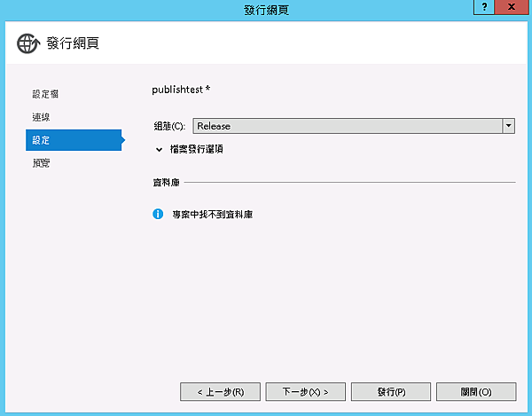Close the 發行網頁 dialog with X
The width and height of the screenshot is (532, 416).
coord(512,7)
